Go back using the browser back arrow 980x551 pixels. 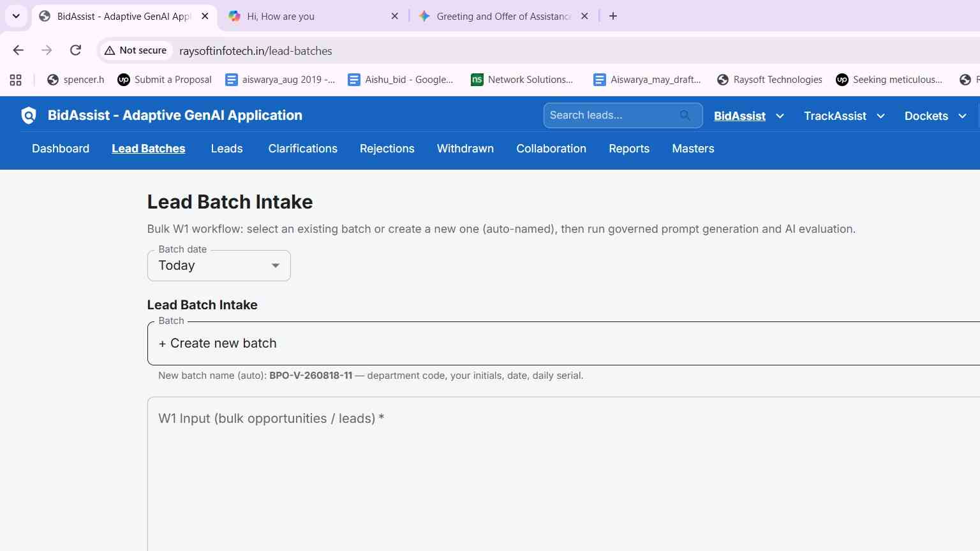tap(18, 50)
